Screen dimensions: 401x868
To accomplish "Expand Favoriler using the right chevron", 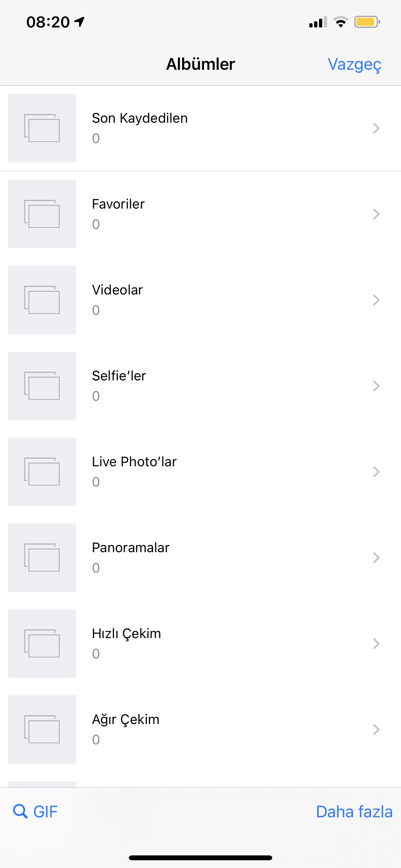I will pos(376,214).
